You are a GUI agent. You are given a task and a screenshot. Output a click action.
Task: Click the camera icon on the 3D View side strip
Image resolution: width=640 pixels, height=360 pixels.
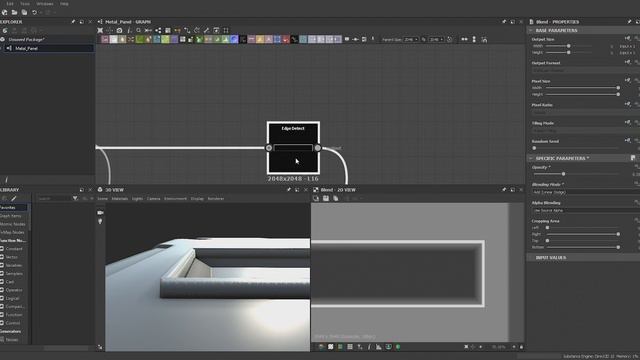click(100, 213)
